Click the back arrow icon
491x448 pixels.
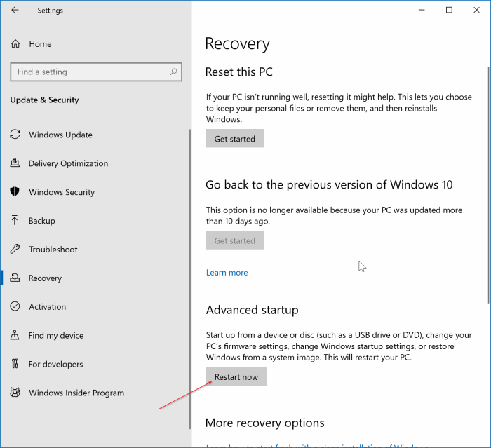(15, 10)
